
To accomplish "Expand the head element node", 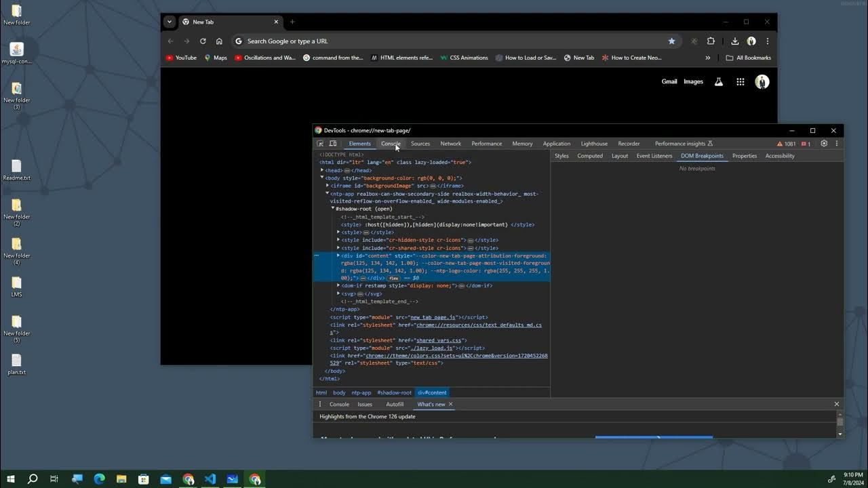I will (x=322, y=170).
